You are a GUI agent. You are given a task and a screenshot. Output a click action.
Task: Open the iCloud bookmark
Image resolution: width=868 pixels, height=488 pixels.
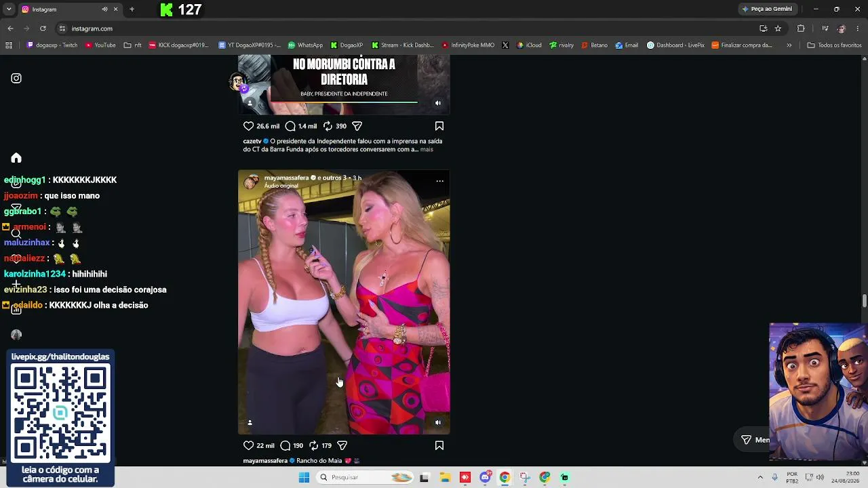(529, 45)
